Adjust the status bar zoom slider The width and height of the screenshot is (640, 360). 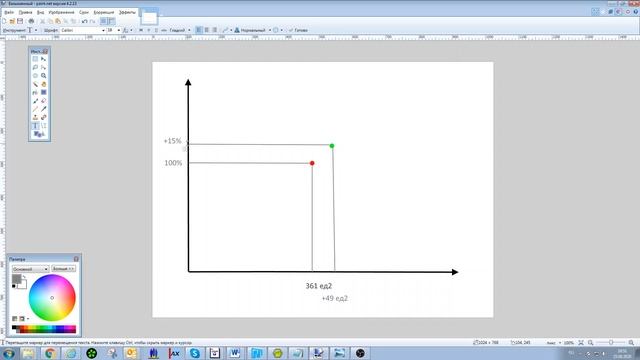tap(611, 343)
